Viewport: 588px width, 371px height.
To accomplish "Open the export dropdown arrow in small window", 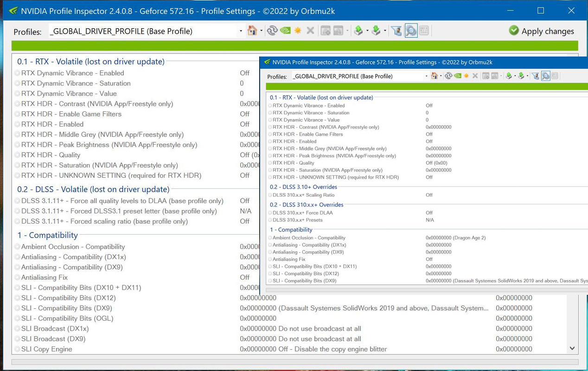I will click(x=515, y=76).
